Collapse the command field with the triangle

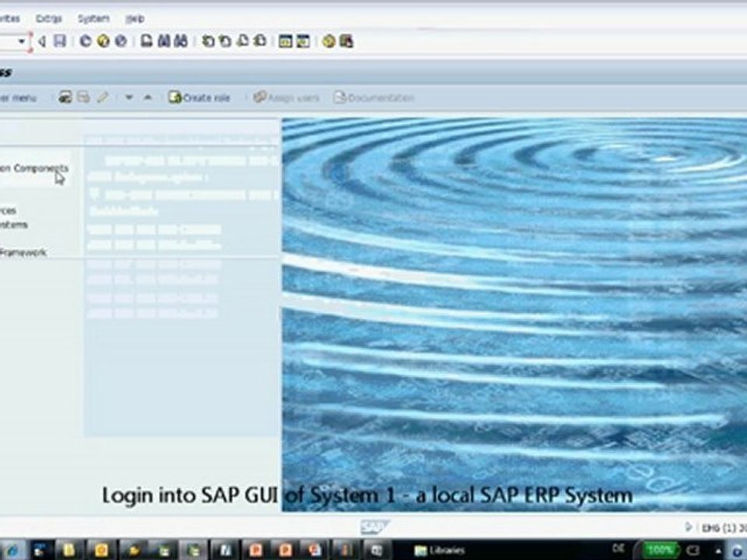[x=41, y=41]
